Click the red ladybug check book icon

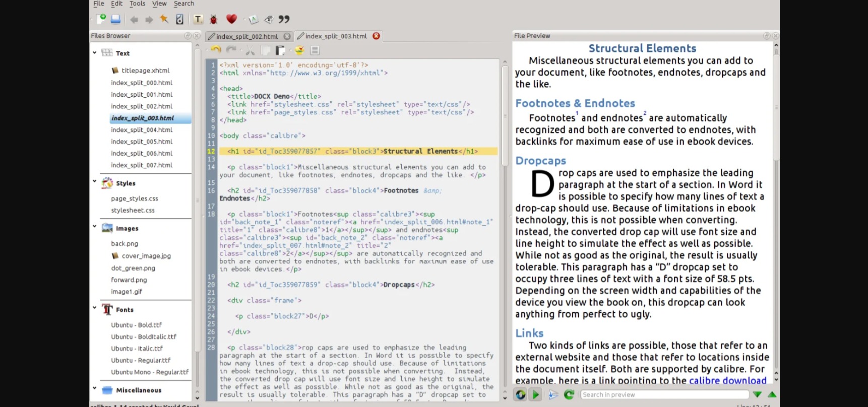point(214,19)
